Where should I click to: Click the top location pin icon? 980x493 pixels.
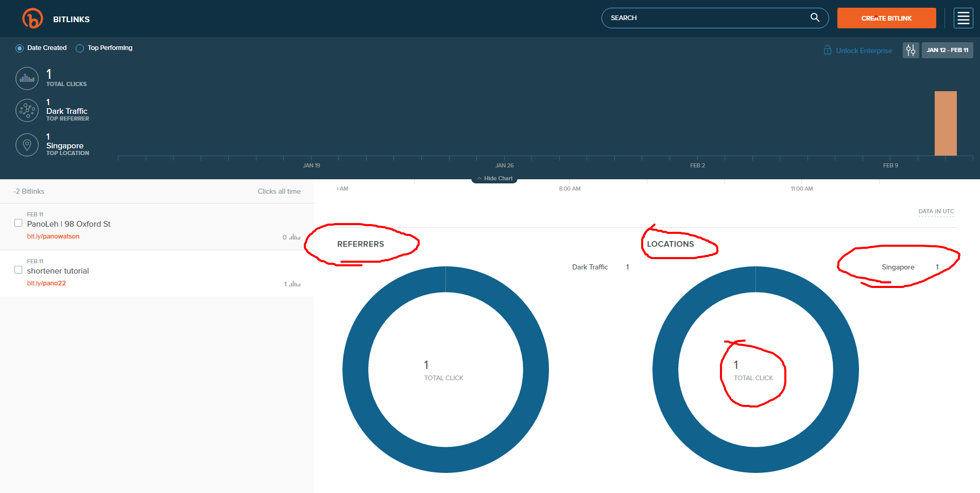(x=27, y=145)
